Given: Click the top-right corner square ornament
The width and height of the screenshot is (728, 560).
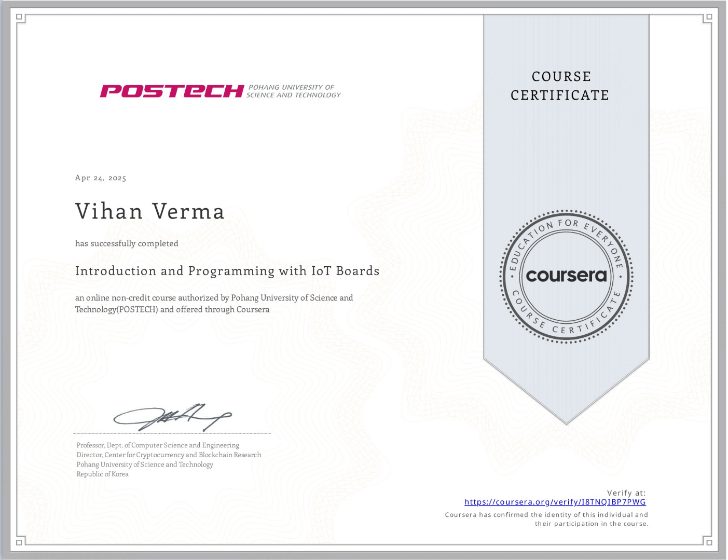Looking at the screenshot, I should click(x=709, y=17).
